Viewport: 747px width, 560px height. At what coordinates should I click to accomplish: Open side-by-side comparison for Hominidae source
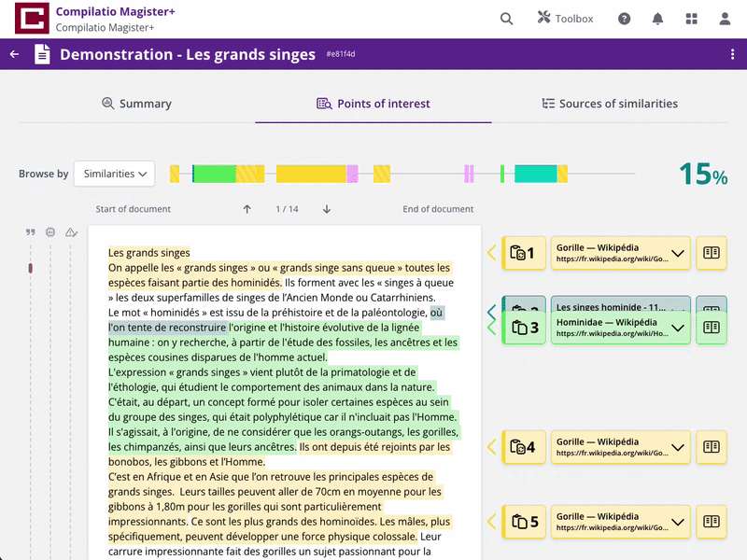pos(712,328)
